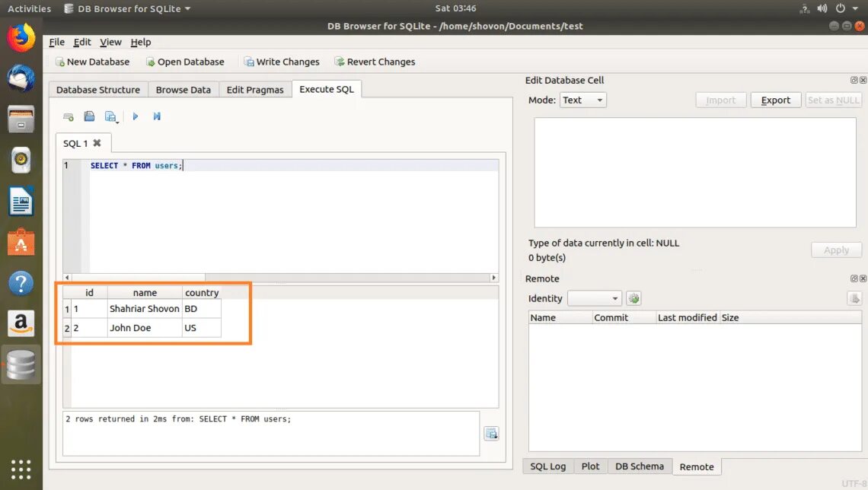
Task: Show applications grid in the dock
Action: 21,469
